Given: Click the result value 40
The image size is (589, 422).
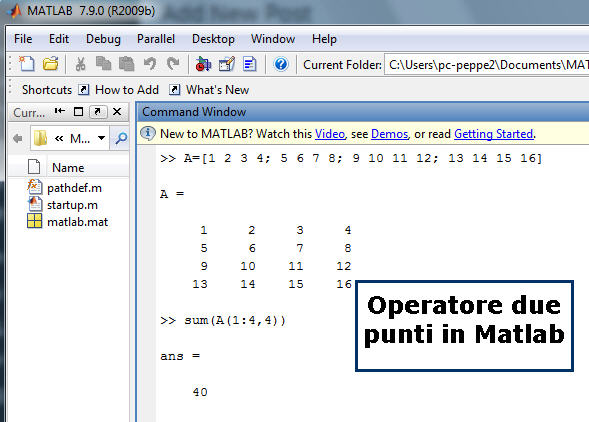Looking at the screenshot, I should pos(200,392).
